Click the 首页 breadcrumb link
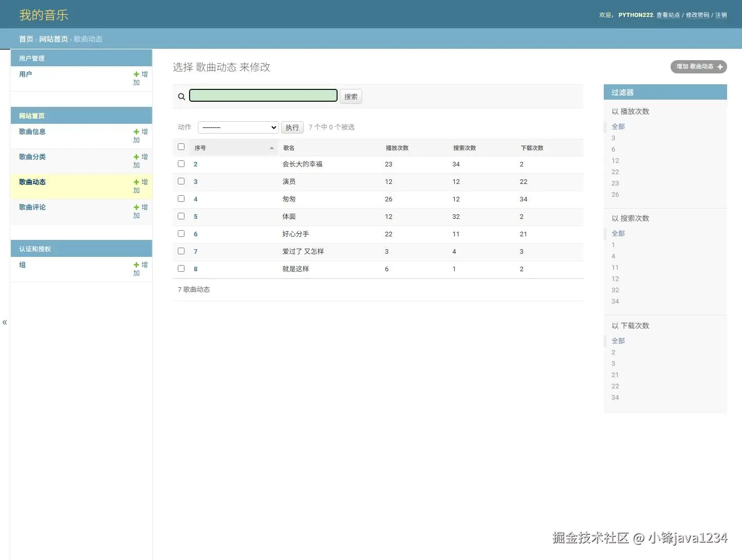Viewport: 742px width, 560px height. [x=26, y=39]
